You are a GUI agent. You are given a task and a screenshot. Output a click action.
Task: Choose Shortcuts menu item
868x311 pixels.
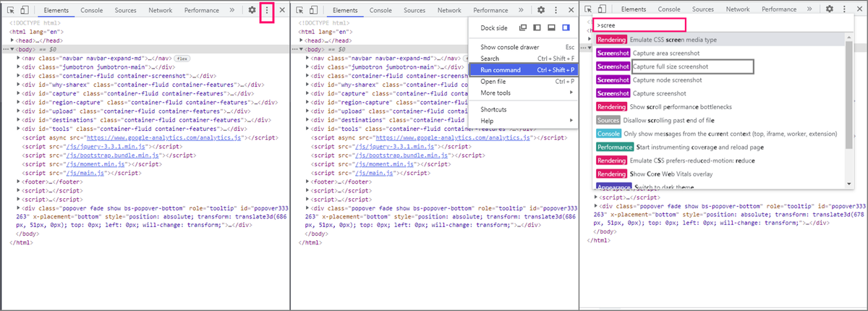pyautogui.click(x=522, y=109)
